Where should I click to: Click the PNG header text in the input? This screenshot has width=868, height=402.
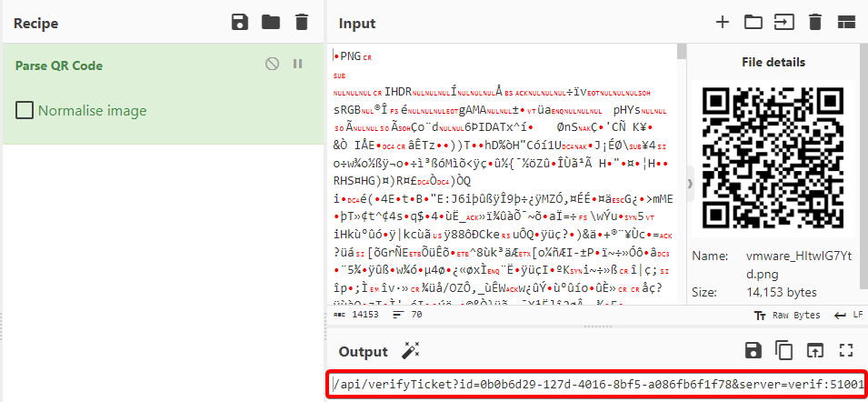[x=351, y=55]
